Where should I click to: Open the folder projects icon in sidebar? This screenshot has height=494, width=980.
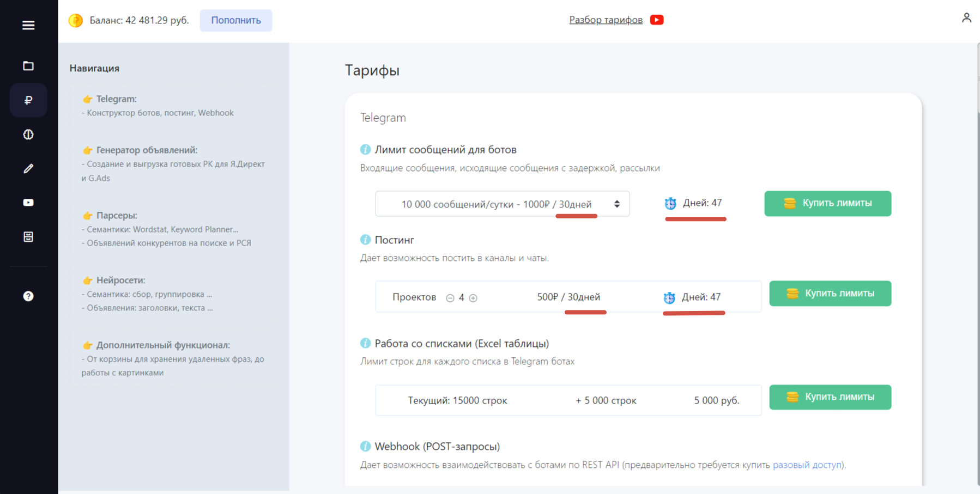pos(28,66)
